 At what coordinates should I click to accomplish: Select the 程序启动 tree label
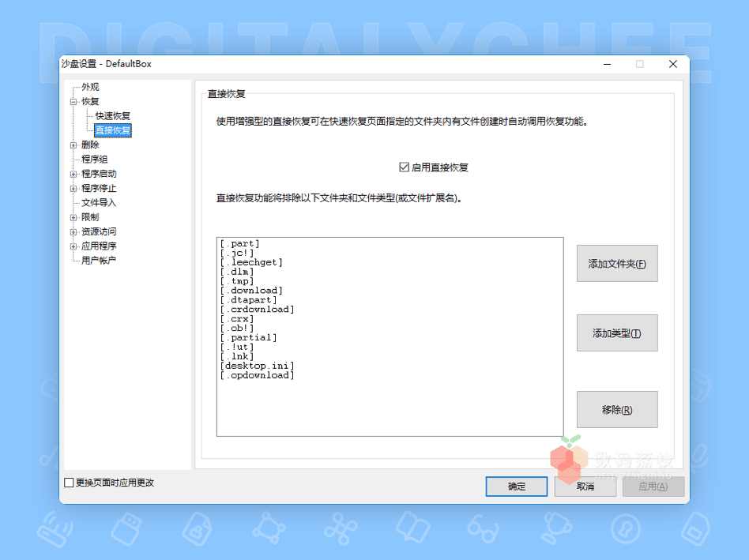pos(99,174)
